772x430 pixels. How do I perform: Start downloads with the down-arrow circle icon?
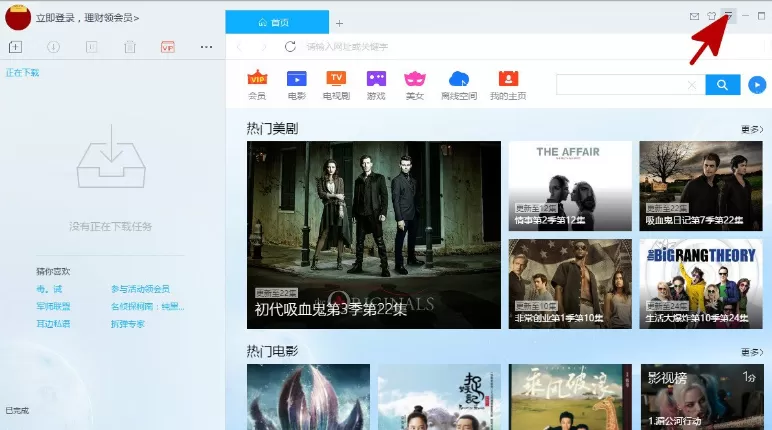53,47
